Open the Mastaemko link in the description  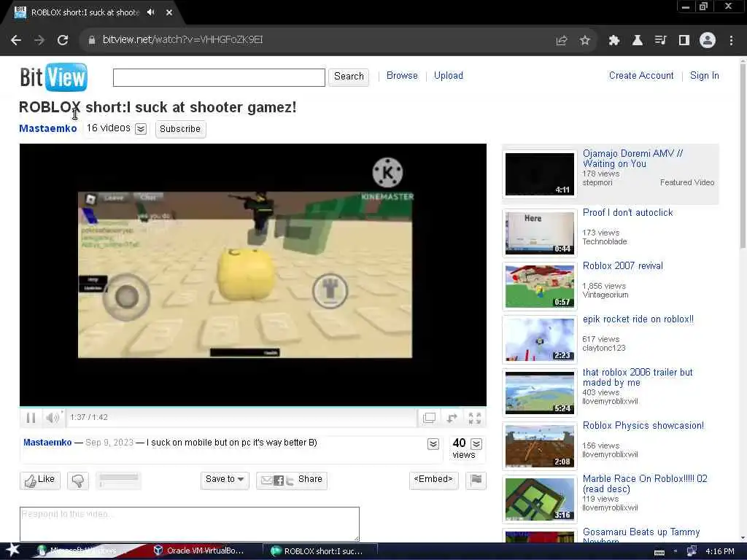click(x=47, y=443)
